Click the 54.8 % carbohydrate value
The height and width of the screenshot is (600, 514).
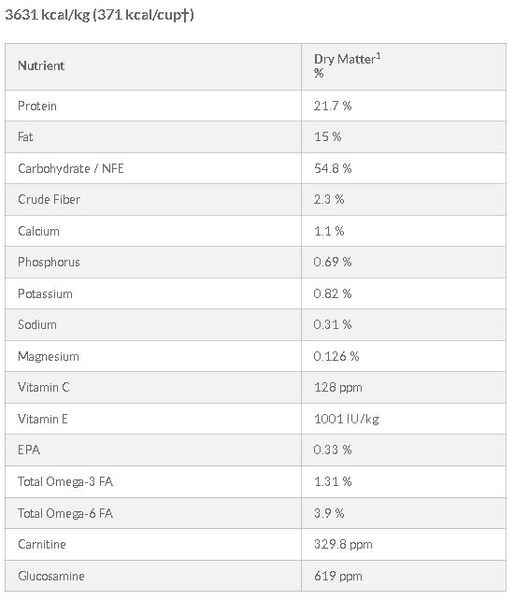coord(333,169)
